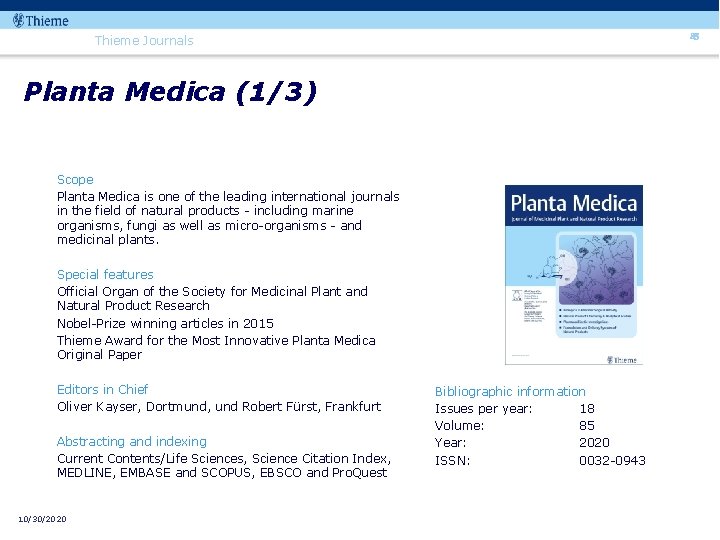Viewport: 720px width, 540px height.
Task: Select the 'Thieme Journals' header text
Action: click(144, 40)
